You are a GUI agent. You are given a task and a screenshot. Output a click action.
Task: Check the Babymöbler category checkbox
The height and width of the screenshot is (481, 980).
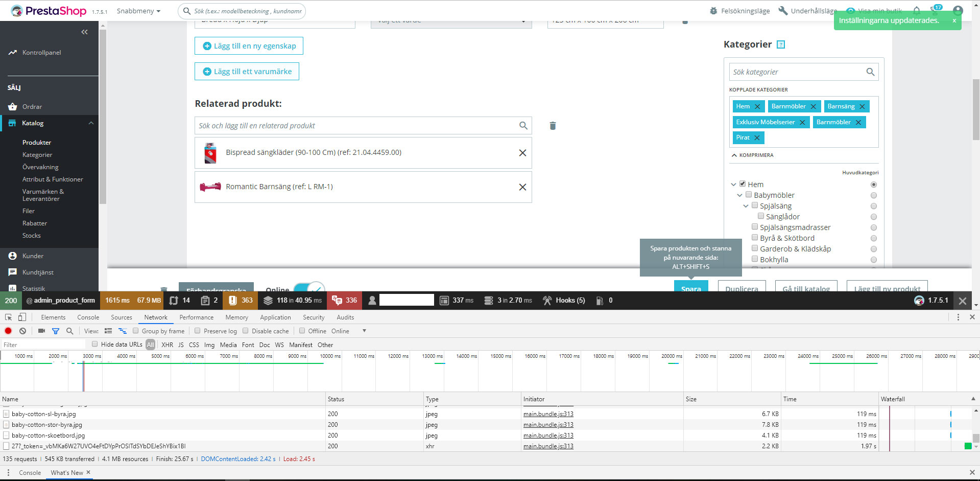pyautogui.click(x=749, y=195)
